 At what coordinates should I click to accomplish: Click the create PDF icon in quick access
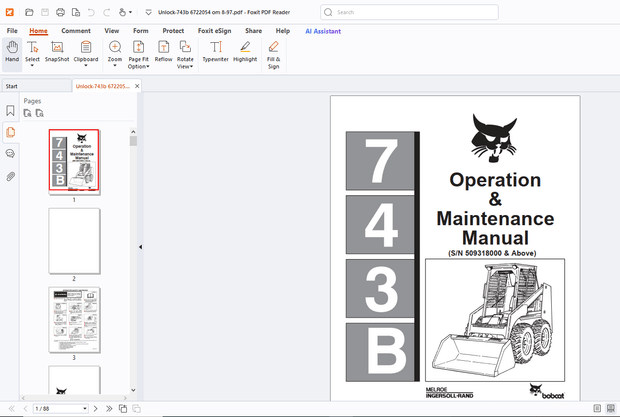click(x=76, y=12)
